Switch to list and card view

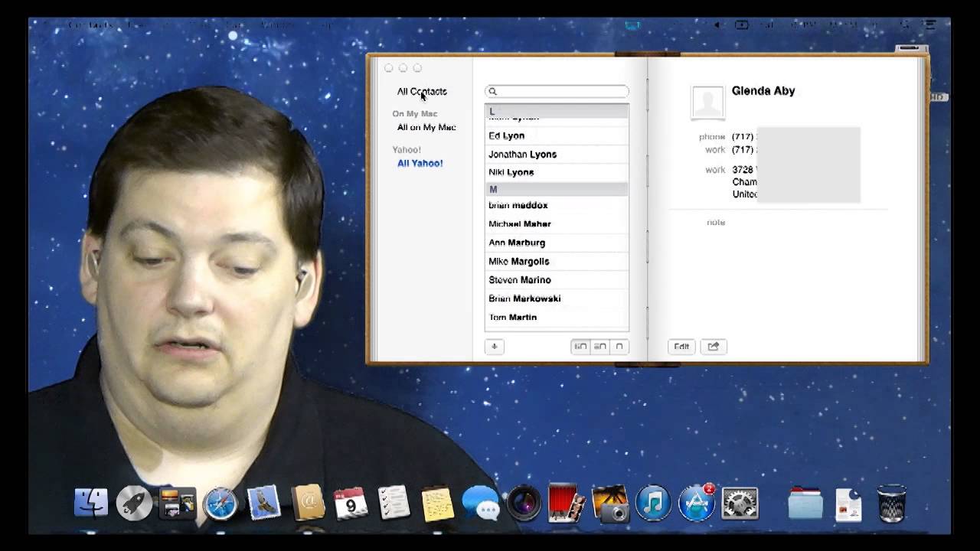click(601, 347)
